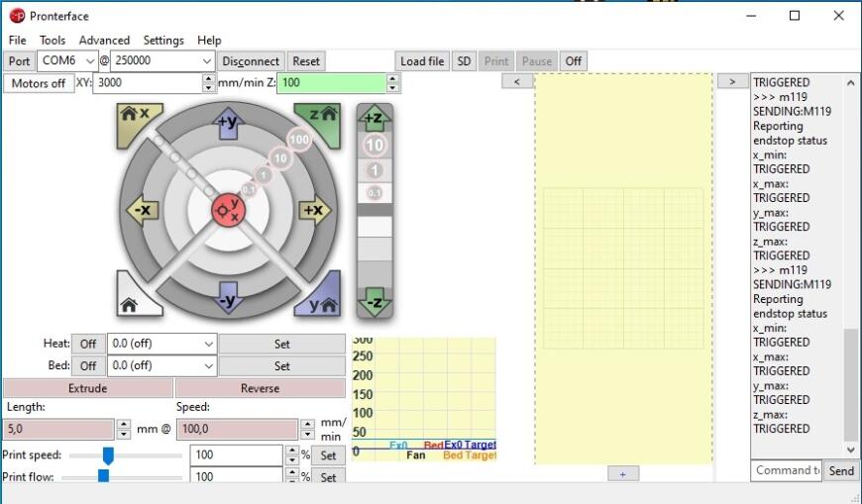
Task: Expand the Heat temperature dropdown
Action: pyautogui.click(x=208, y=344)
